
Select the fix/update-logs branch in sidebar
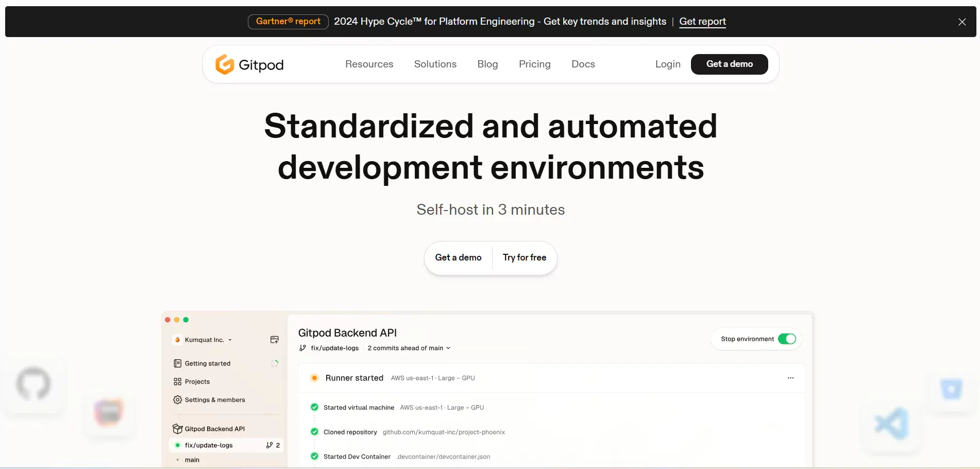tap(209, 445)
